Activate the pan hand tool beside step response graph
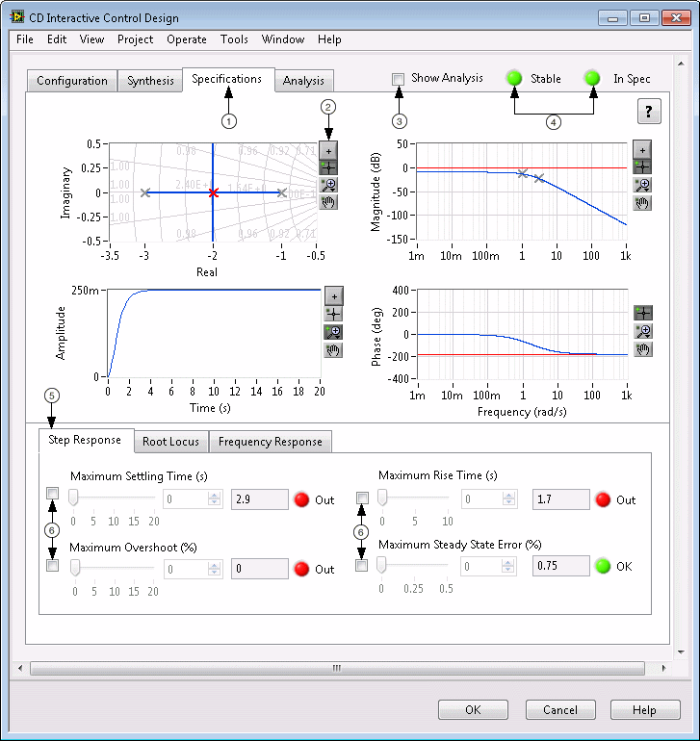700x741 pixels. click(x=333, y=349)
